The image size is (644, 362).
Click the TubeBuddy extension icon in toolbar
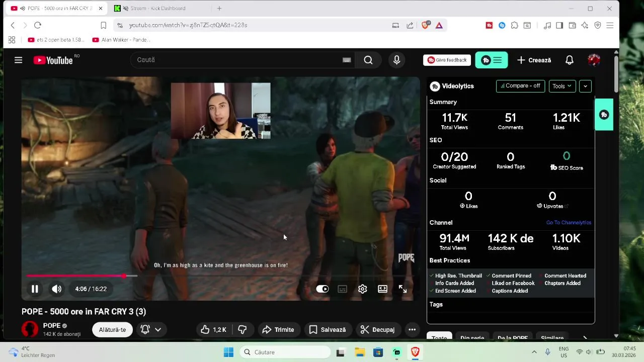[x=489, y=25]
